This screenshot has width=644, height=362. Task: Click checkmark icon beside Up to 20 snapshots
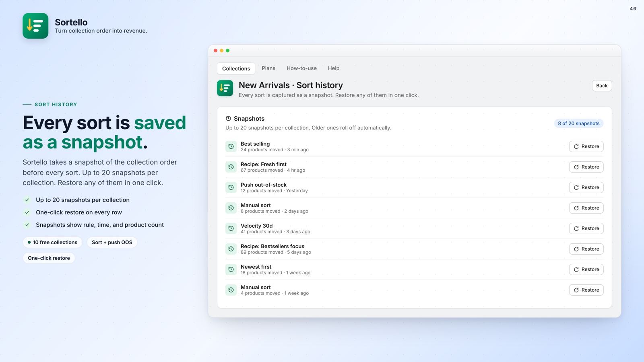coord(27,200)
